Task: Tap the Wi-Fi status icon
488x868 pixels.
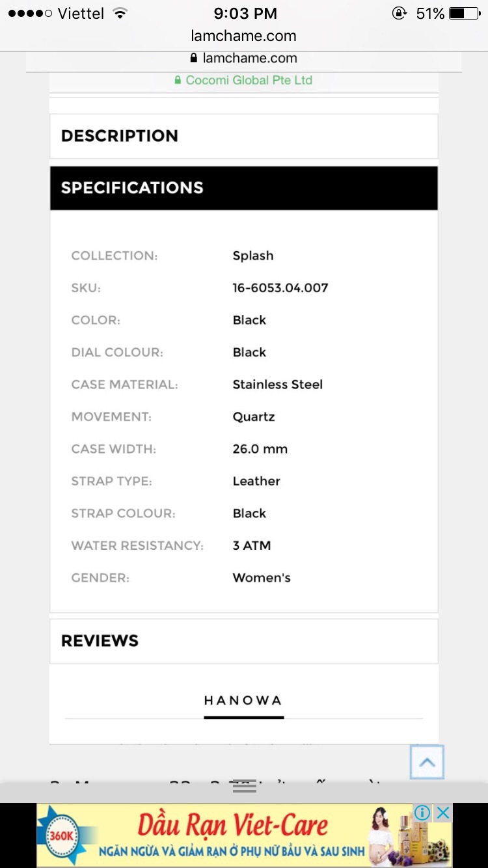Action: tap(119, 14)
